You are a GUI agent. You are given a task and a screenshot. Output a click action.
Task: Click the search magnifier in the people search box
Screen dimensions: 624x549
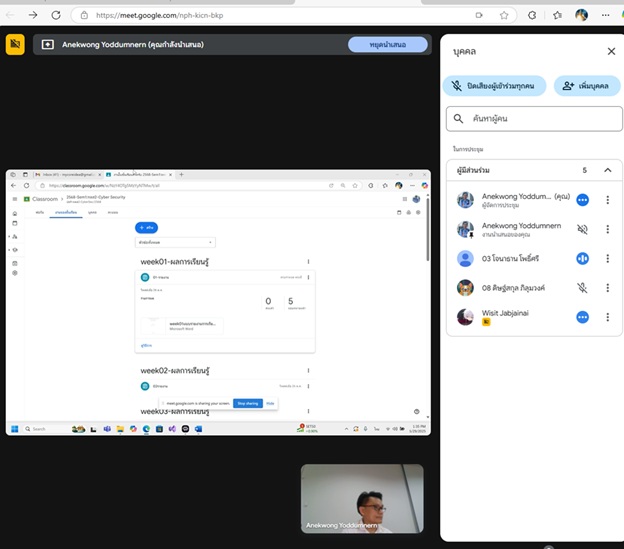coord(458,119)
